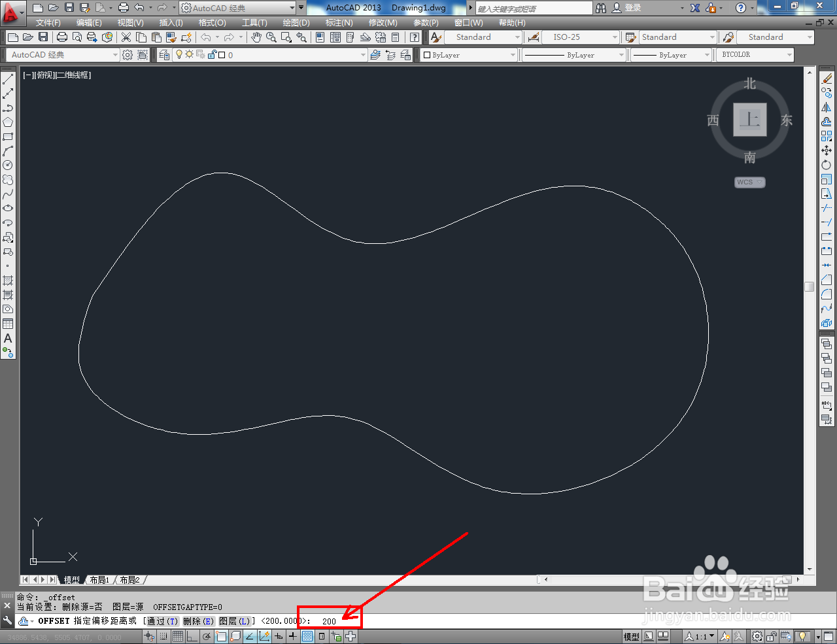This screenshot has width=837, height=644.
Task: Open the 绘图(D) menu
Action: pyautogui.click(x=296, y=23)
